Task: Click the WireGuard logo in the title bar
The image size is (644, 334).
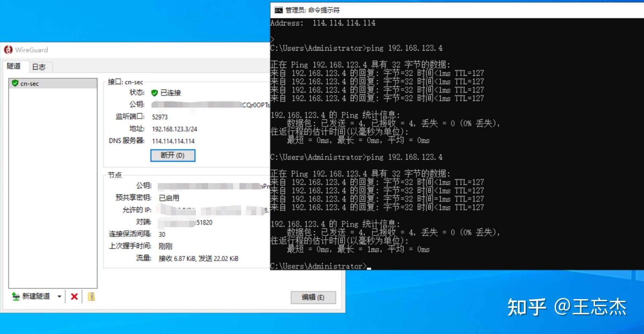Action: pos(8,50)
